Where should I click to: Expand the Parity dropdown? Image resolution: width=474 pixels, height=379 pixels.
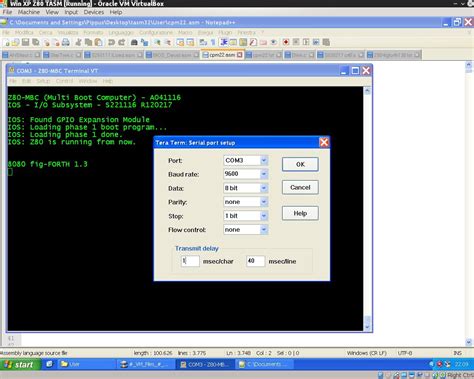tap(264, 202)
